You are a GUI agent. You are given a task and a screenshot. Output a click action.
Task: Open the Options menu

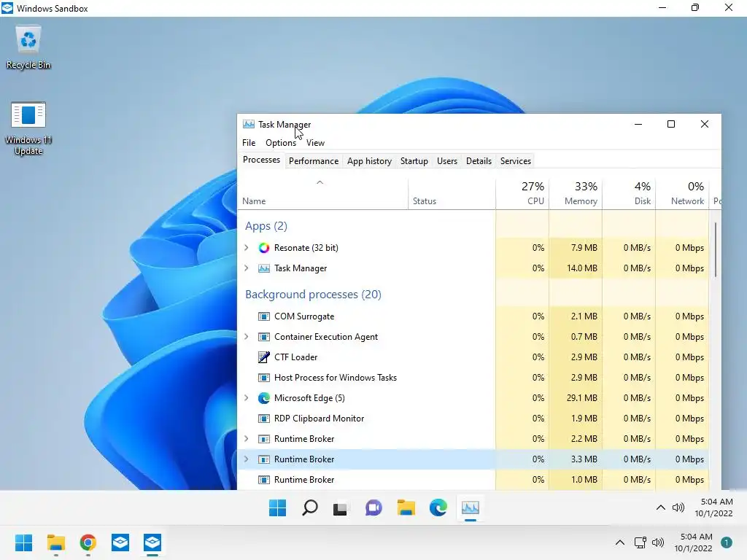click(x=281, y=143)
